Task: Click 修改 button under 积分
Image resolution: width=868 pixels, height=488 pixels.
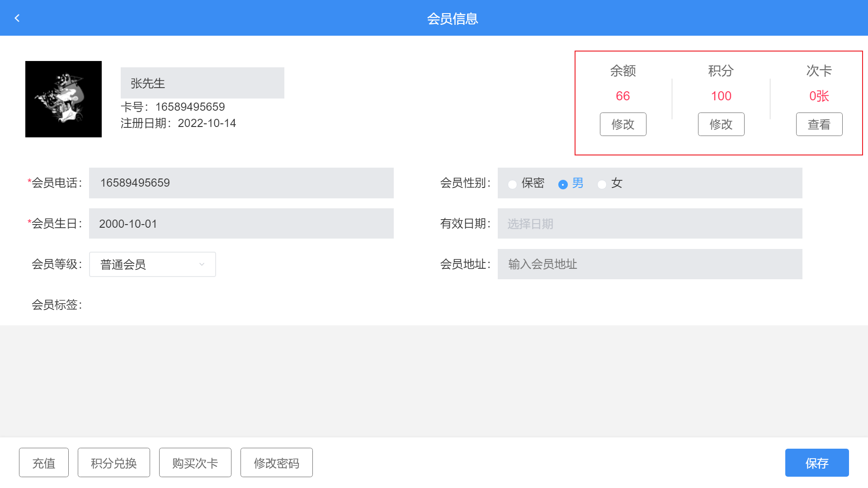Action: click(x=721, y=124)
